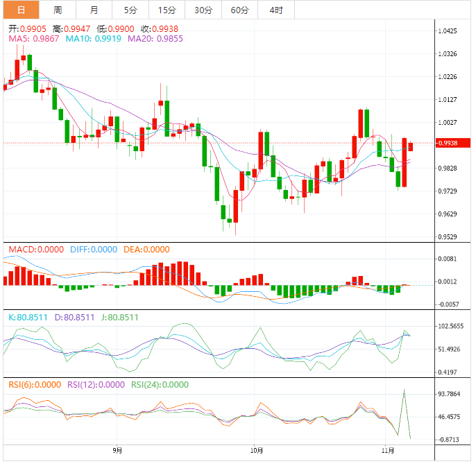Click the current price tag 0.9938
This screenshot has width=476, height=466.
(452, 143)
